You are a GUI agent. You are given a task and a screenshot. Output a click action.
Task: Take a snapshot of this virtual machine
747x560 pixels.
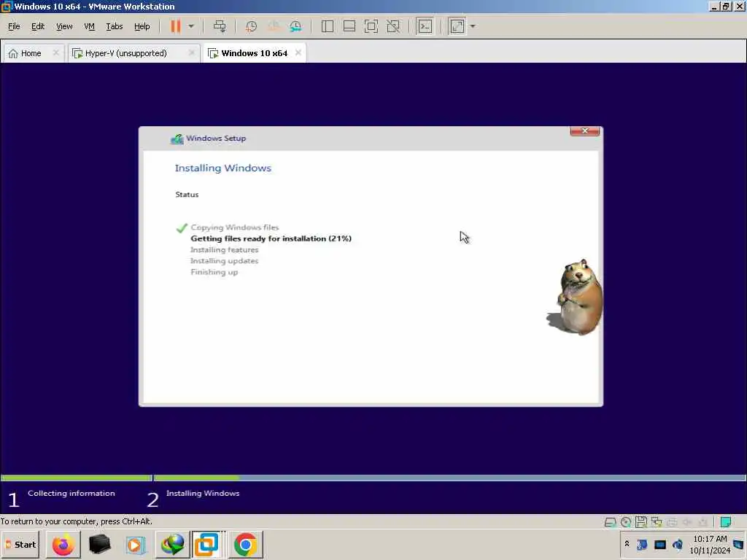tap(251, 26)
